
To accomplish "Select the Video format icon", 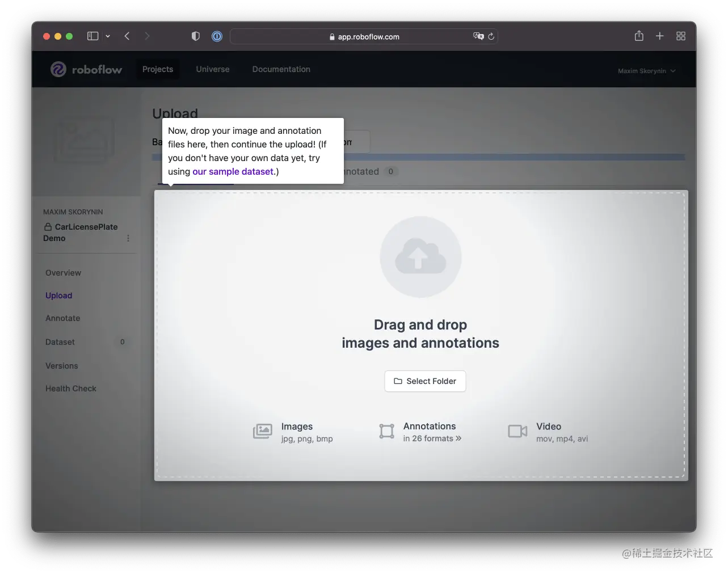I will click(x=517, y=431).
